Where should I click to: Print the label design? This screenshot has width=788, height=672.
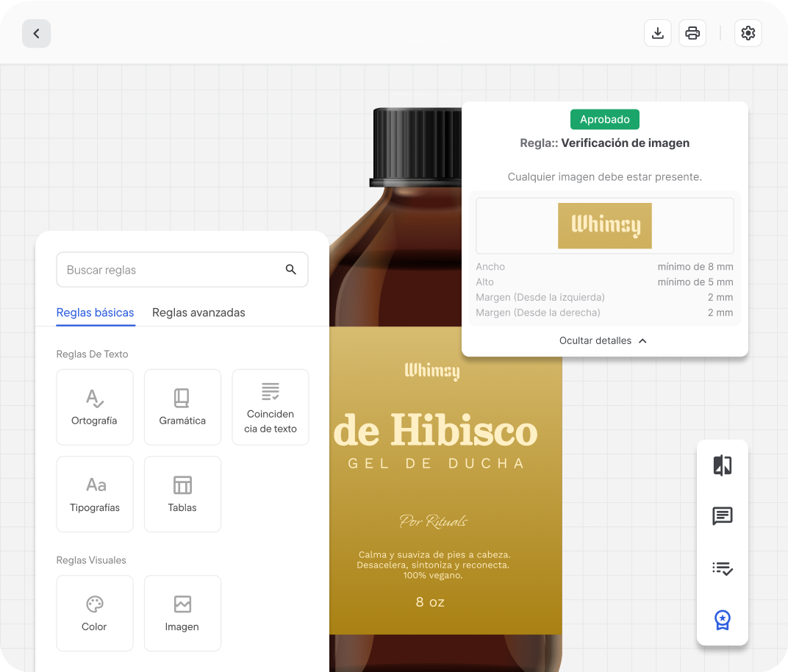(692, 33)
